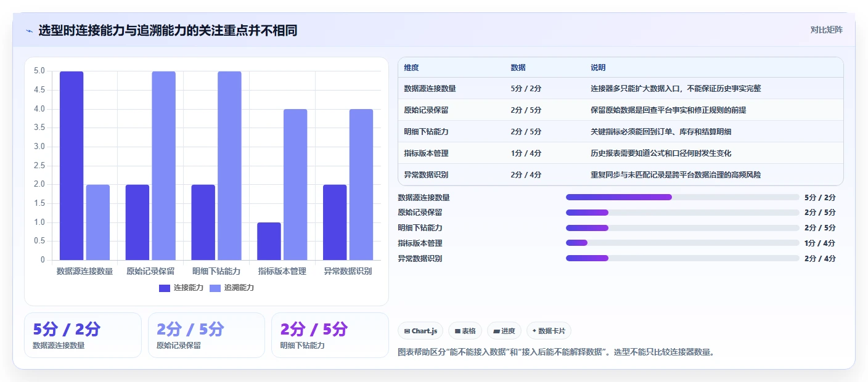868x382 pixels.
Task: Select the 原始记录保留 table row cell
Action: [426, 110]
